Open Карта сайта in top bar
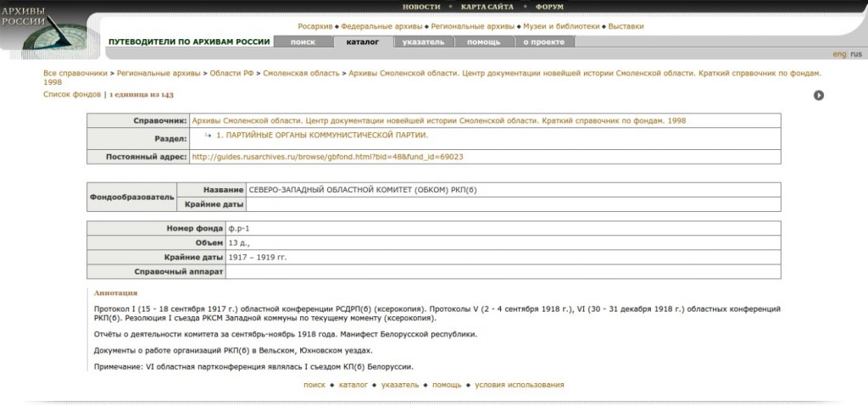Image resolution: width=868 pixels, height=406 pixels. (x=487, y=7)
